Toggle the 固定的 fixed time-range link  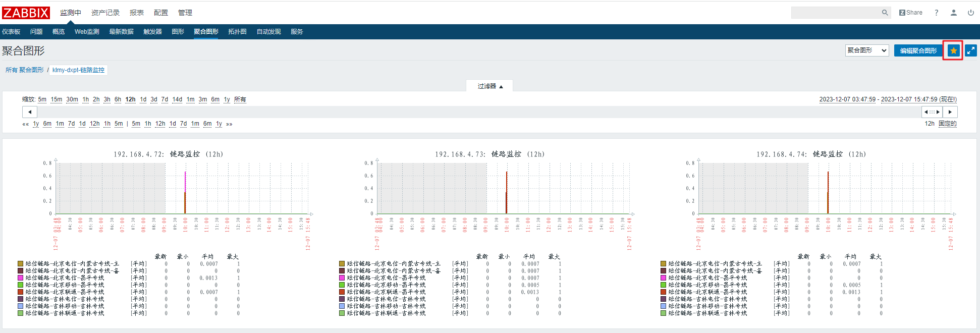tap(947, 124)
